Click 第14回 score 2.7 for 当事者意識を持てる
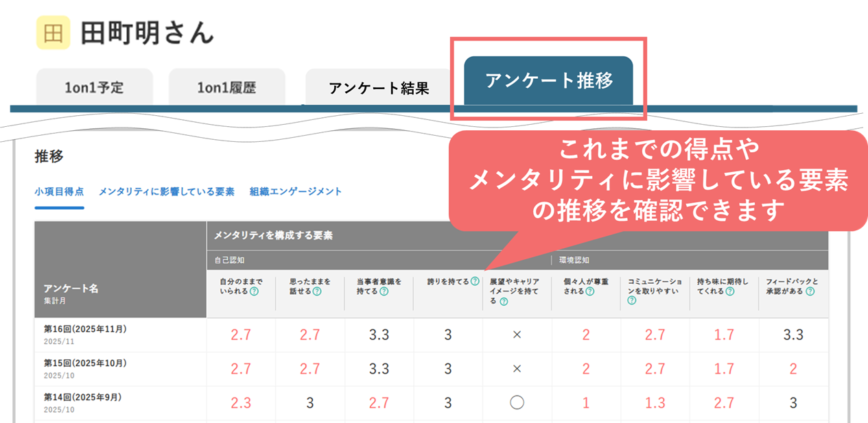The image size is (868, 423). pyautogui.click(x=379, y=403)
